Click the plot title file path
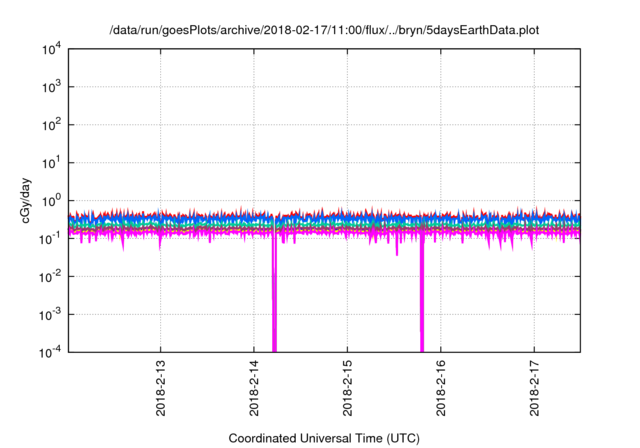This screenshot has width=640, height=448. click(x=324, y=31)
